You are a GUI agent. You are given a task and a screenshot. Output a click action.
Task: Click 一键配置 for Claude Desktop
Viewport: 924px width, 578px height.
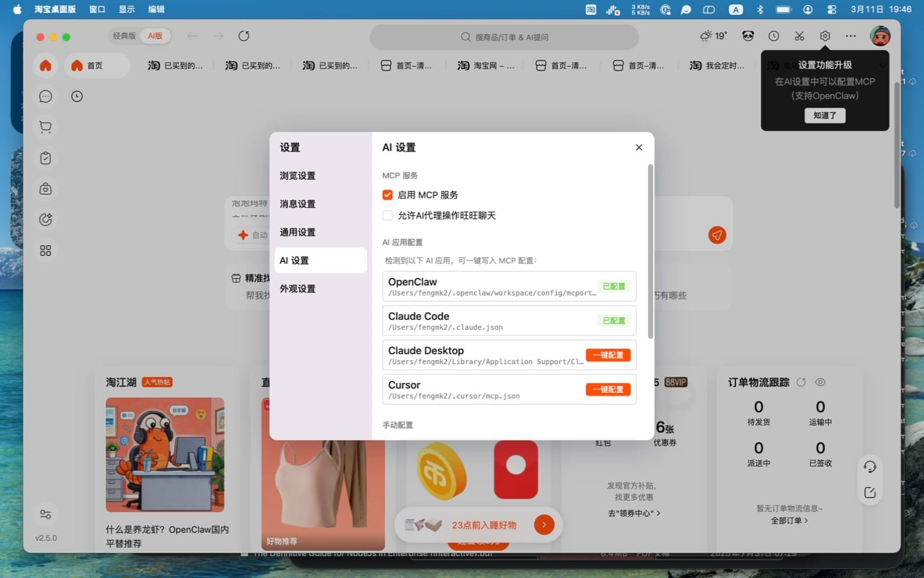click(608, 355)
